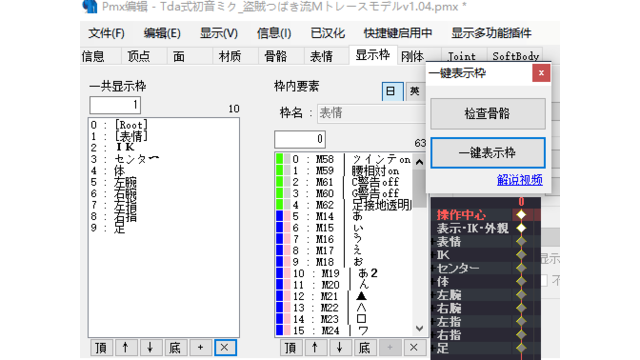Click the 枠名 input field
Viewport: 640px width, 360px height.
[x=371, y=113]
